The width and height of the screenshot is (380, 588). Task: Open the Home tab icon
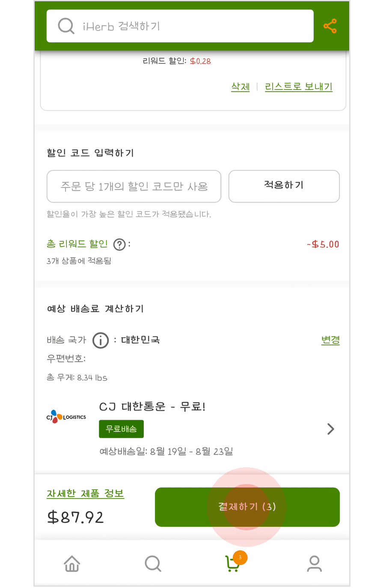[x=72, y=564]
